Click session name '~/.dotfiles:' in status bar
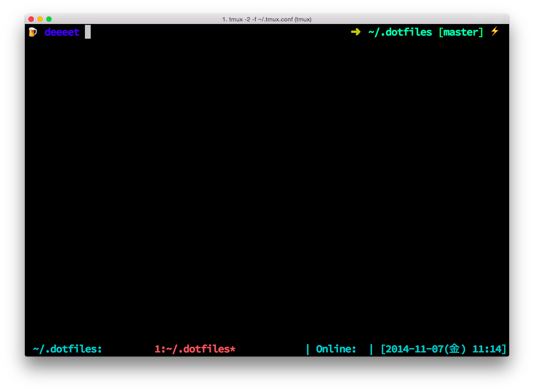 68,349
